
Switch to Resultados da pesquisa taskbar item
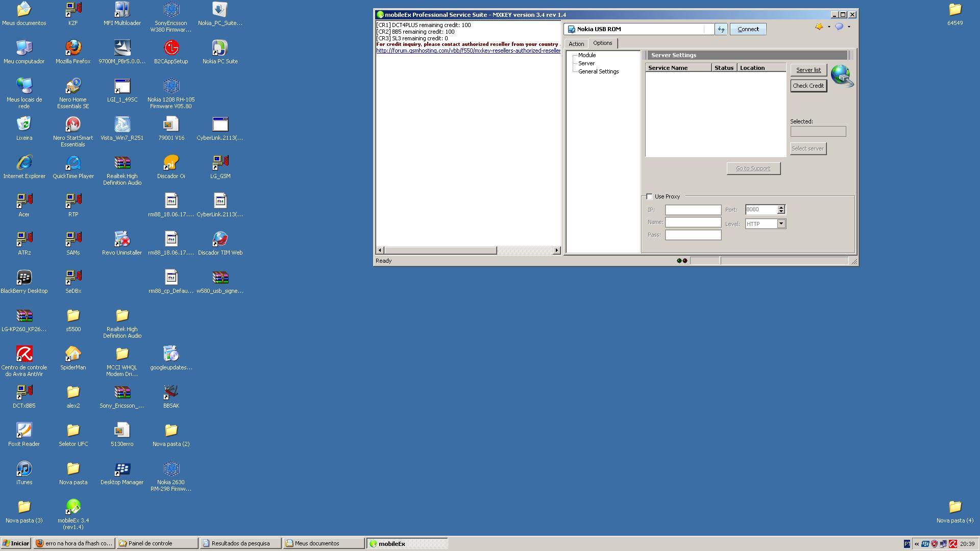coord(240,543)
